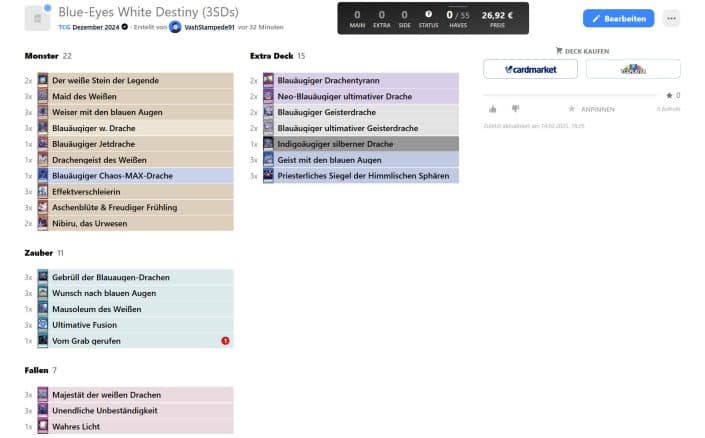The width and height of the screenshot is (705, 438).
Task: Click the DECK KAUFEN cart label
Action: pos(582,51)
